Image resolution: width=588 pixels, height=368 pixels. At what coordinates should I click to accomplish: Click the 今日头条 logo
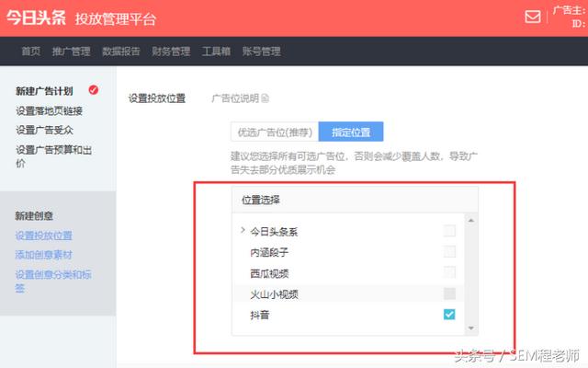tap(36, 18)
